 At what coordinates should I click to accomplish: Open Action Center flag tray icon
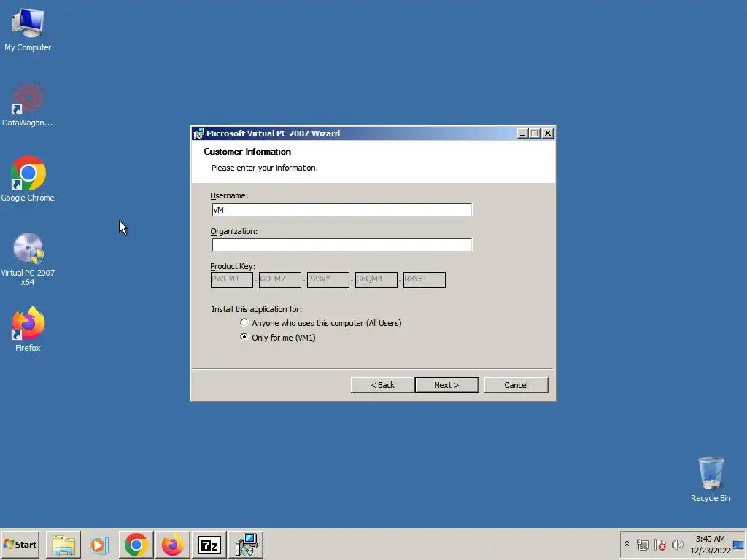[x=659, y=544]
